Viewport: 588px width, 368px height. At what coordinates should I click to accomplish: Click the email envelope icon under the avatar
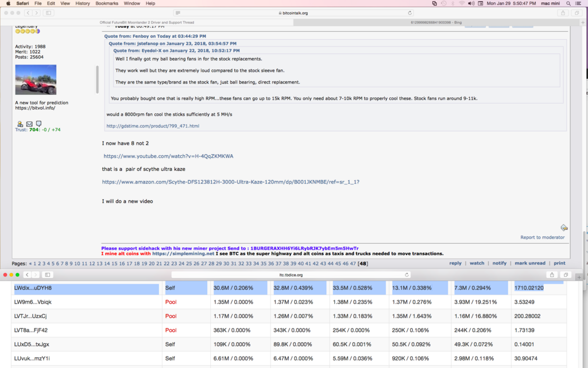(29, 124)
